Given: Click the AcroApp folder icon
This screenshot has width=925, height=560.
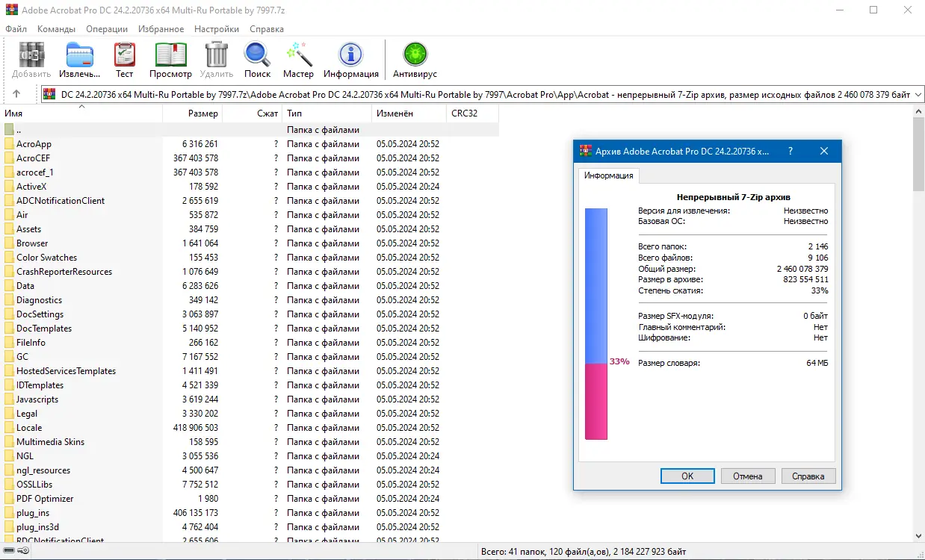Looking at the screenshot, I should (9, 144).
